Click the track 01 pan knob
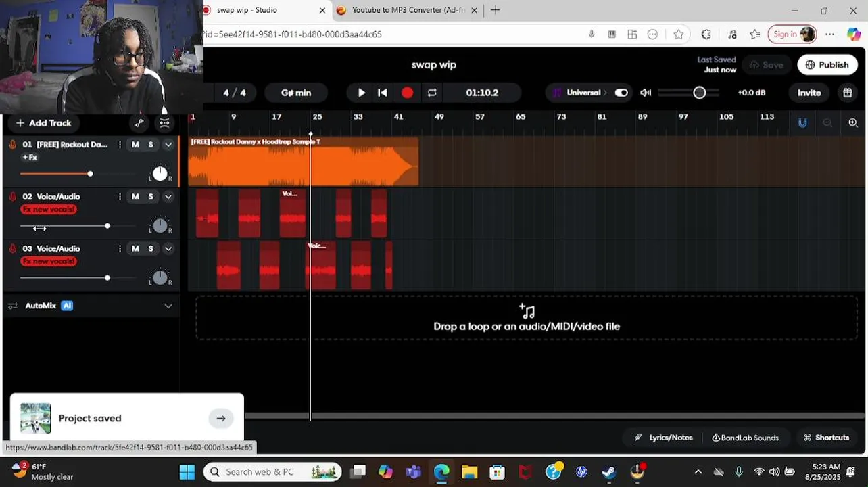Image resolution: width=868 pixels, height=487 pixels. 160,174
